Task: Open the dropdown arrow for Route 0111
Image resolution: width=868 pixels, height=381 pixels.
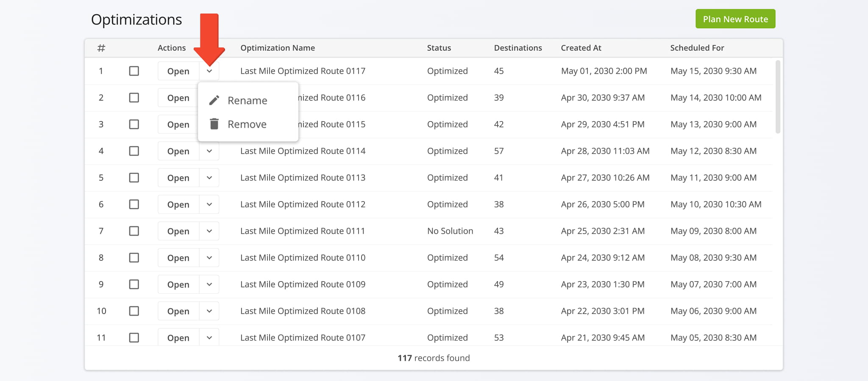Action: coord(209,231)
